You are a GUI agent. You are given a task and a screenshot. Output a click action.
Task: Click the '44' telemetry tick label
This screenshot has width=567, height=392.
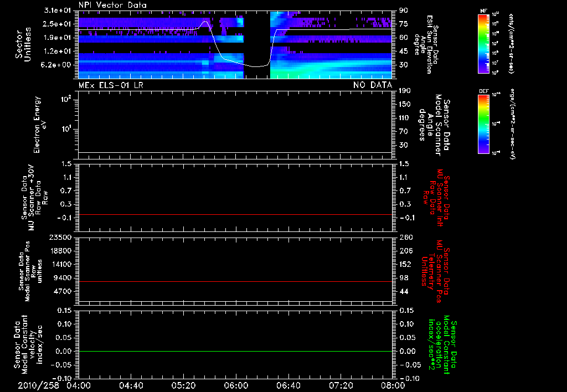click(404, 292)
